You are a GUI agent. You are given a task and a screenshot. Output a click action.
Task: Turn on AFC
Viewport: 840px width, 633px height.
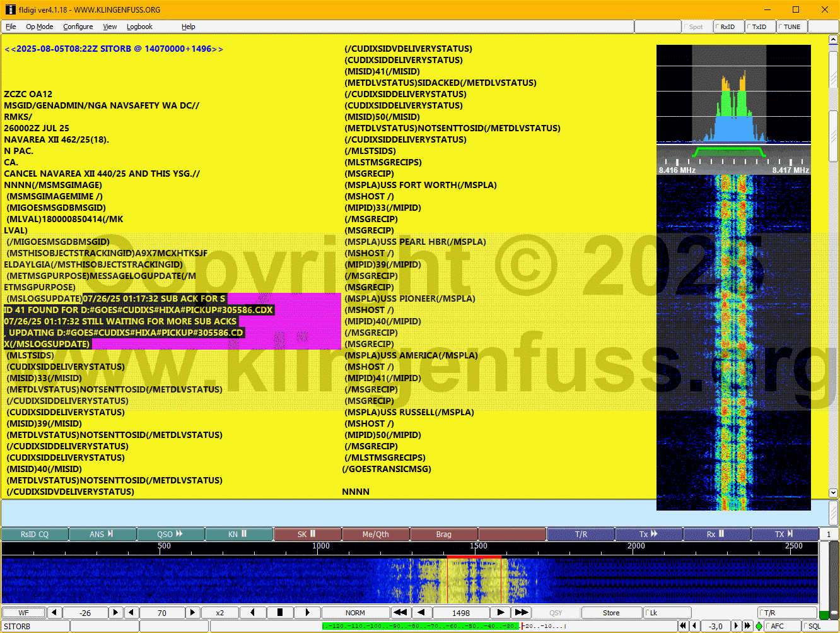781,626
